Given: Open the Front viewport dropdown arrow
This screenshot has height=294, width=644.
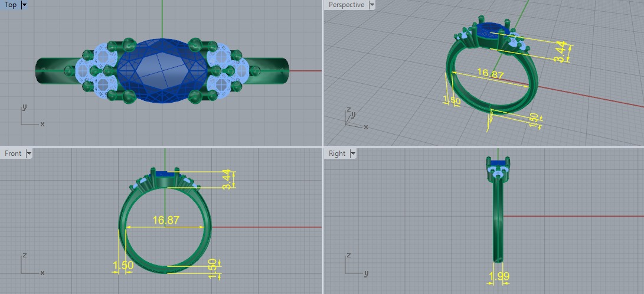Looking at the screenshot, I should pyautogui.click(x=29, y=153).
